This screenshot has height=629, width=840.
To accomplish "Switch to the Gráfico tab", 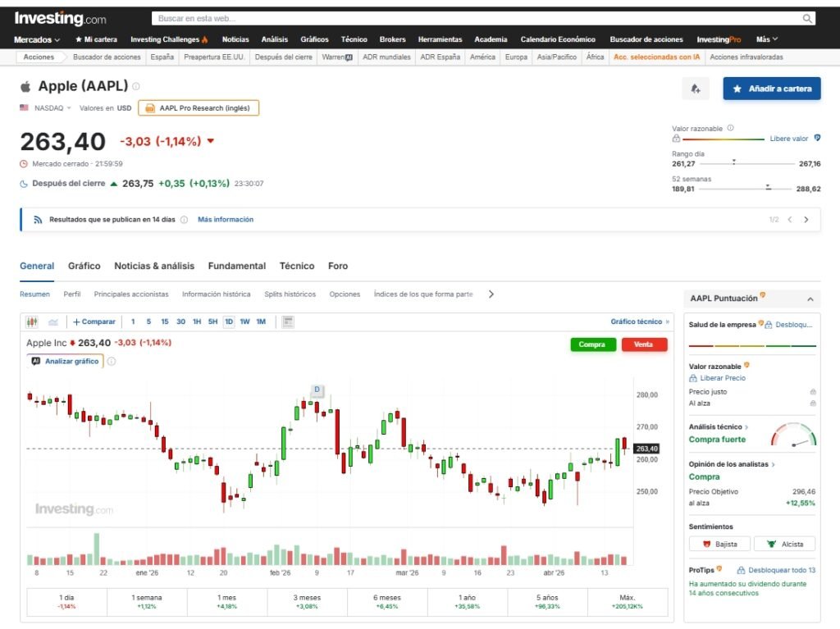I will pos(84,266).
